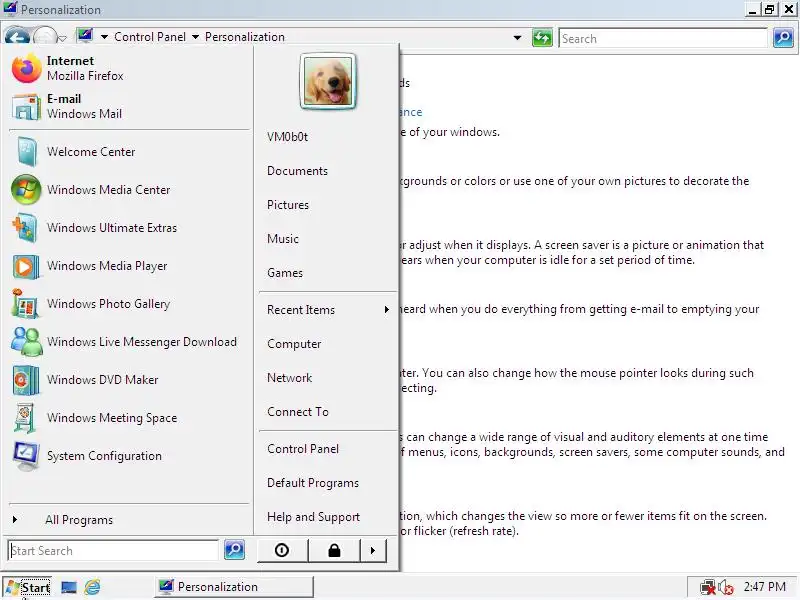Open the Welcome Center icon
The image size is (800, 600).
click(x=27, y=152)
